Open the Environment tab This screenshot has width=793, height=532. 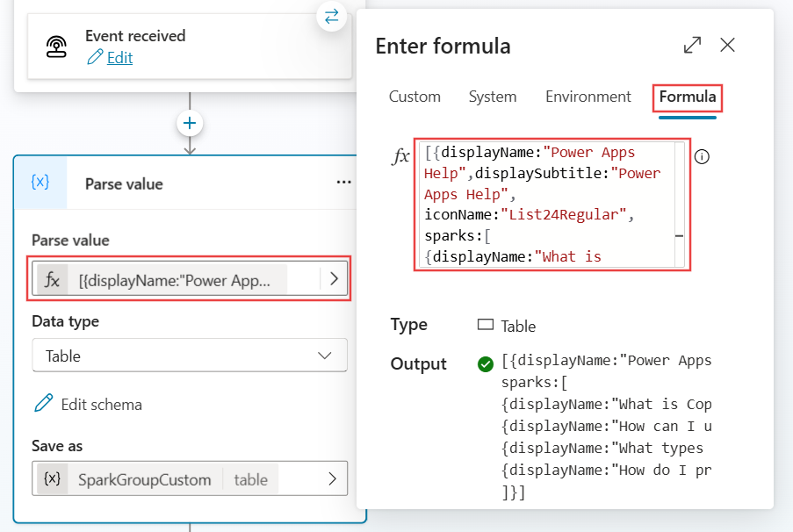pos(588,97)
